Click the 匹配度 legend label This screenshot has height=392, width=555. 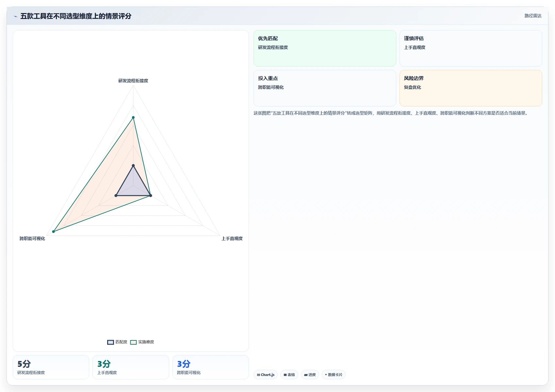click(x=121, y=342)
